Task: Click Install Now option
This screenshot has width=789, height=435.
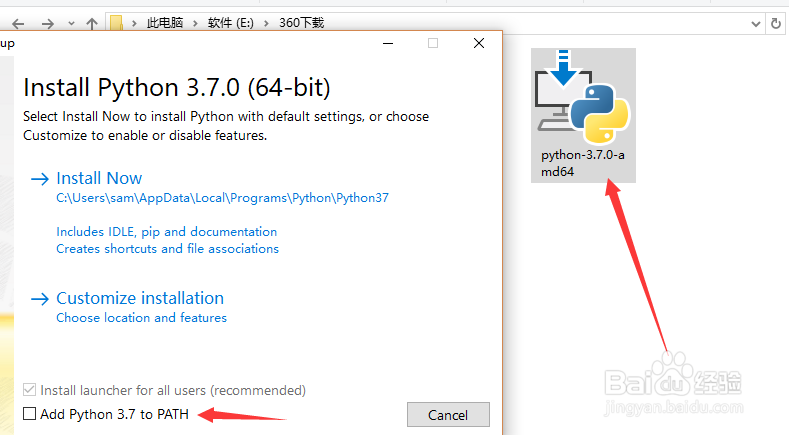Action: tap(99, 178)
